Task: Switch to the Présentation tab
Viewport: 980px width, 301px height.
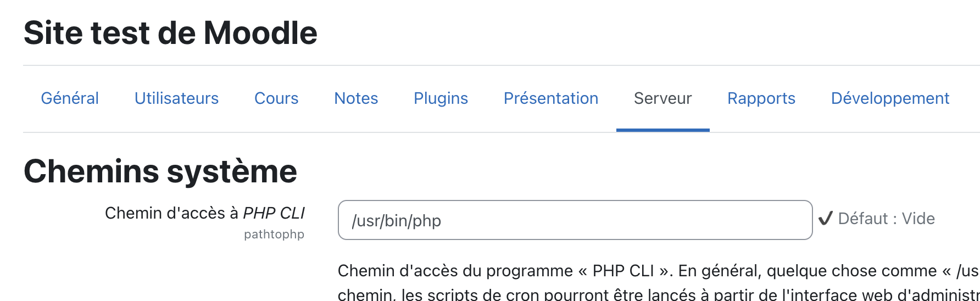Action: tap(551, 98)
